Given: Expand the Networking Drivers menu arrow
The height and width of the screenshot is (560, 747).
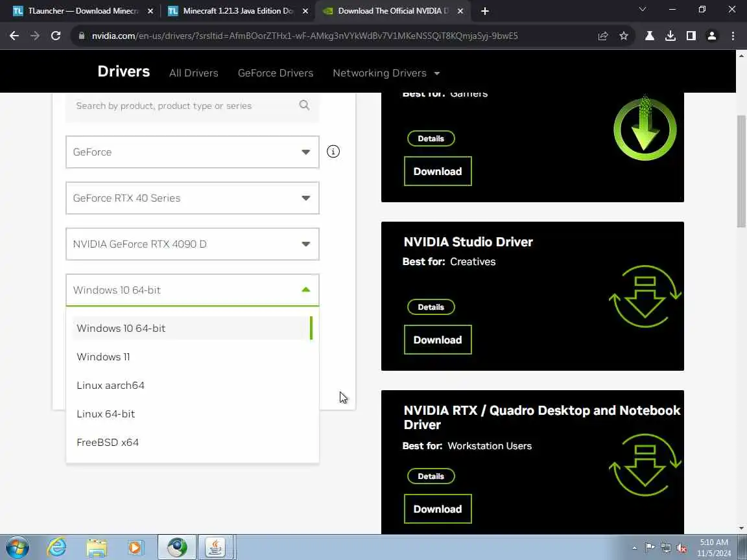Looking at the screenshot, I should pyautogui.click(x=437, y=73).
